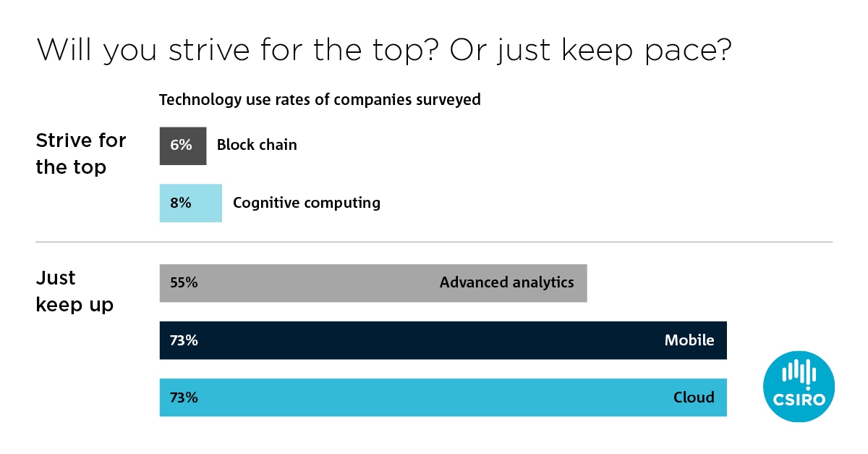This screenshot has height=454, width=868.
Task: Click the Advanced analytics label text
Action: click(x=507, y=282)
